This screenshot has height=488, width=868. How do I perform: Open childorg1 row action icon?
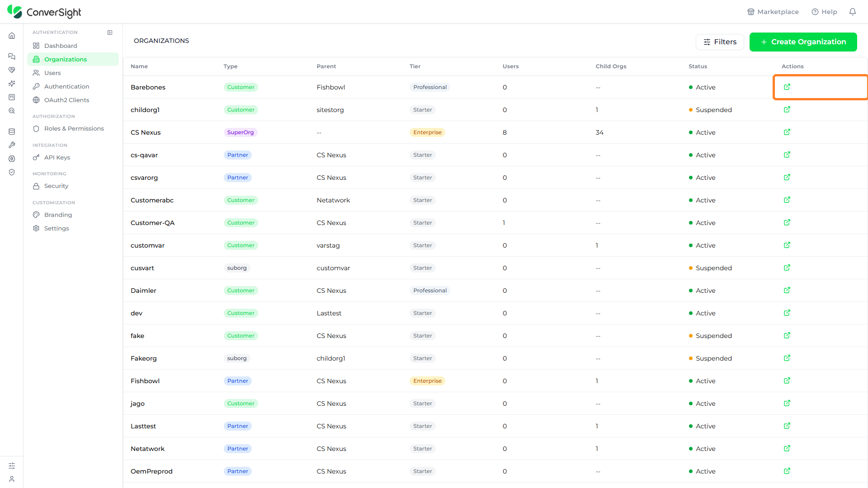787,109
